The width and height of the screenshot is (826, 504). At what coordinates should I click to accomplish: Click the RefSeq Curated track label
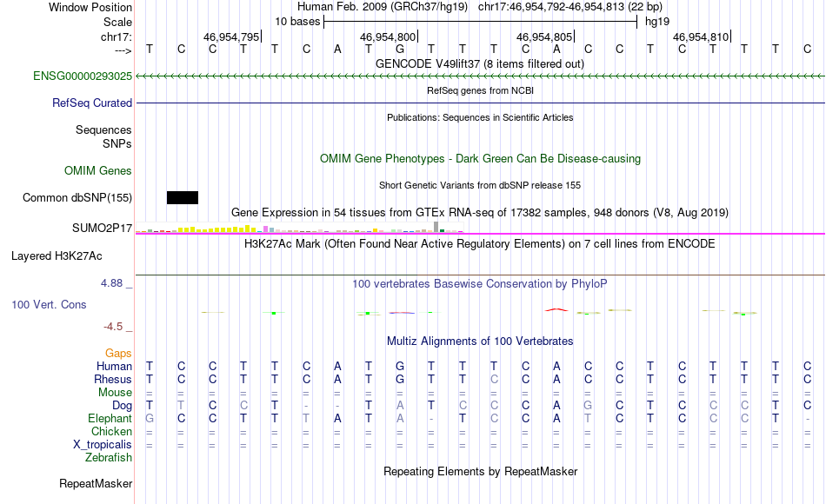[x=92, y=103]
